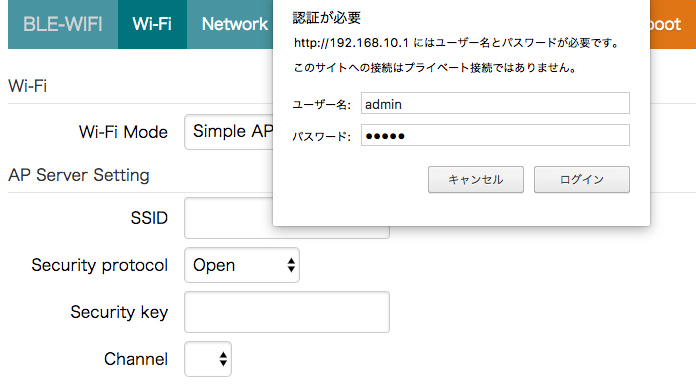
Task: Switch to the Wi-Fi tab
Action: (x=152, y=24)
